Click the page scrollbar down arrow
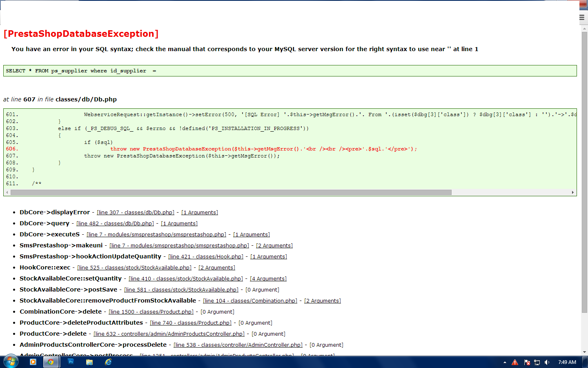Screen dimensions: 588x368 coord(584,352)
